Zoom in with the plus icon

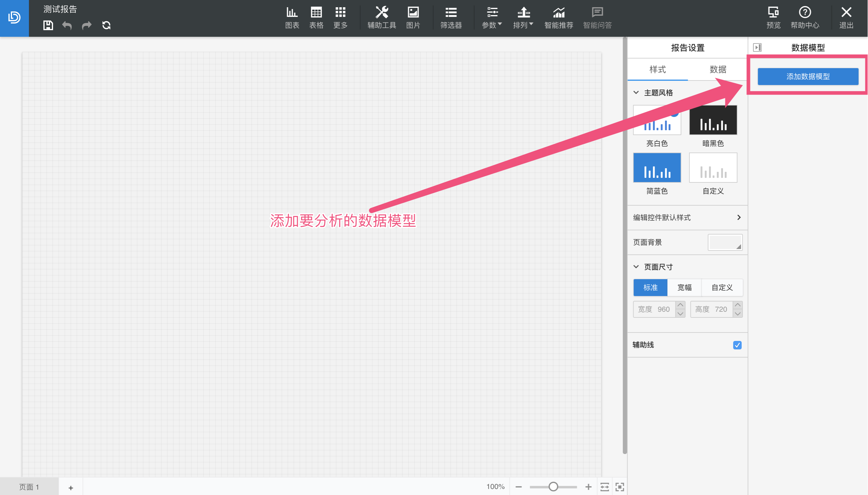[x=588, y=487]
